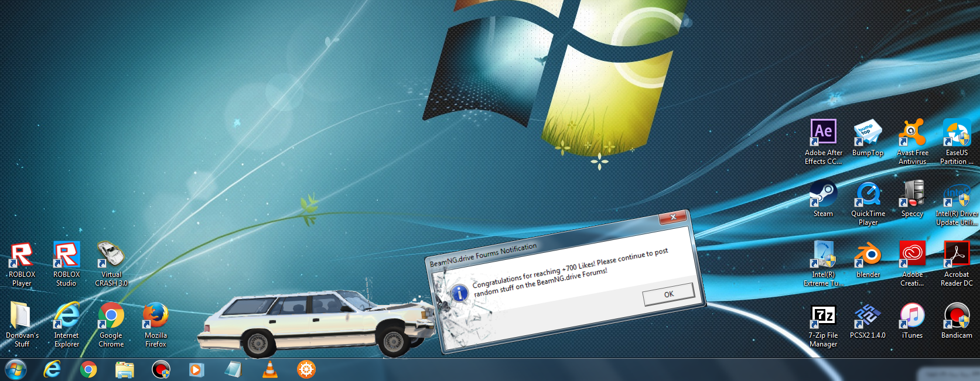
Task: Open Internet Explorer desktop shortcut
Action: pos(66,325)
